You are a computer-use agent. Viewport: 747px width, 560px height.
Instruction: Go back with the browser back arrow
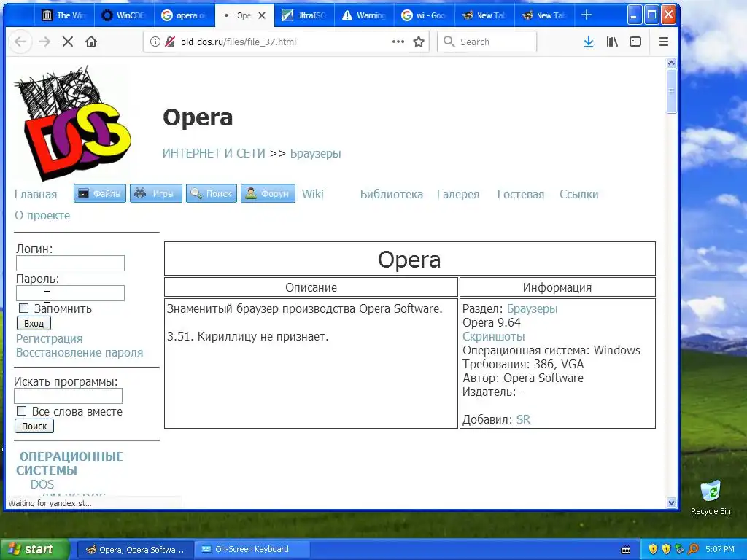(x=20, y=42)
